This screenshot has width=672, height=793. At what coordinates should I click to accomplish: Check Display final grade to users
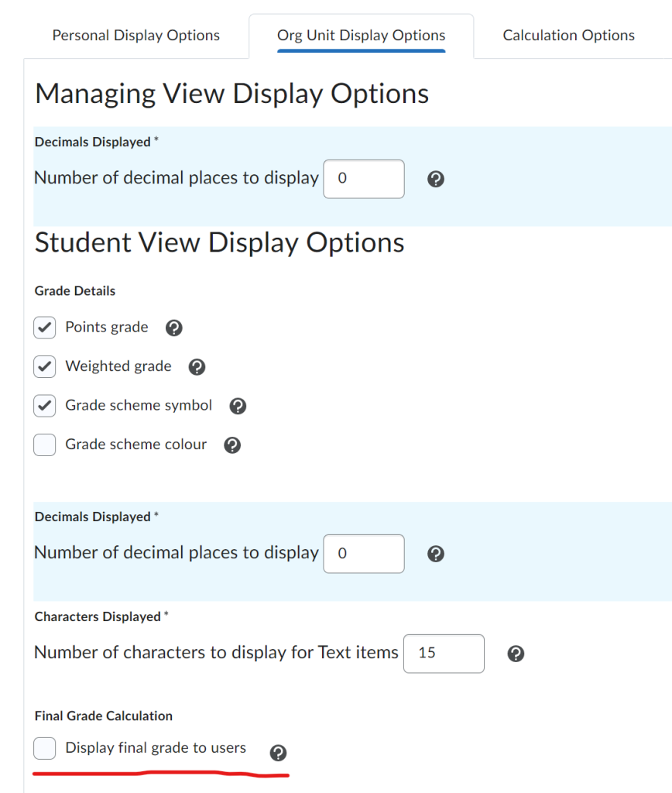tap(44, 748)
